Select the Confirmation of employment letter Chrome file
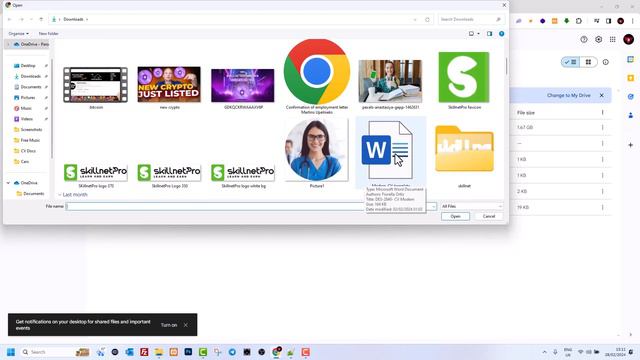The image size is (640, 360). [317, 72]
